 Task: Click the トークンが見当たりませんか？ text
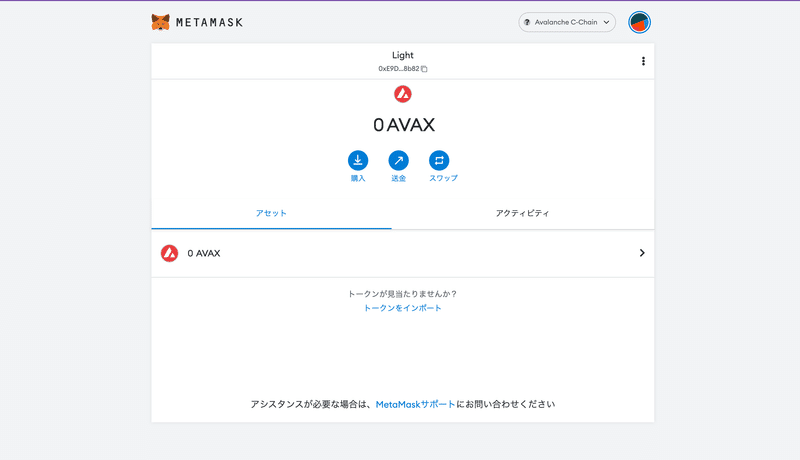coord(402,294)
